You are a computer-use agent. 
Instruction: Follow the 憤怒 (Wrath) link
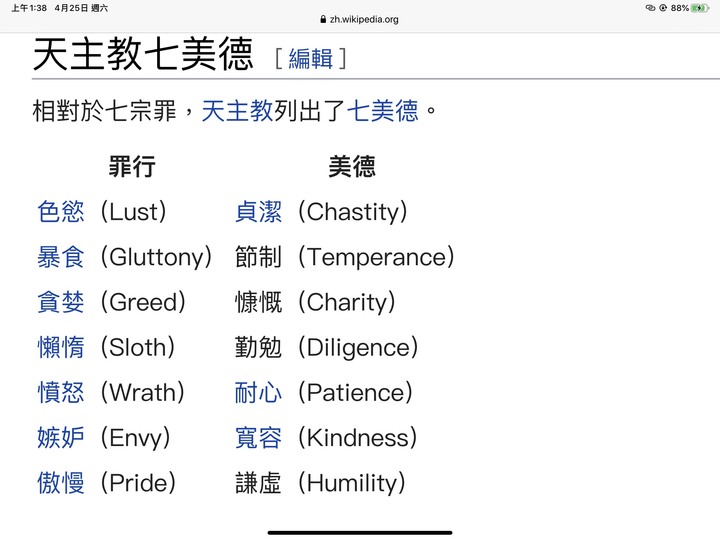pos(61,393)
